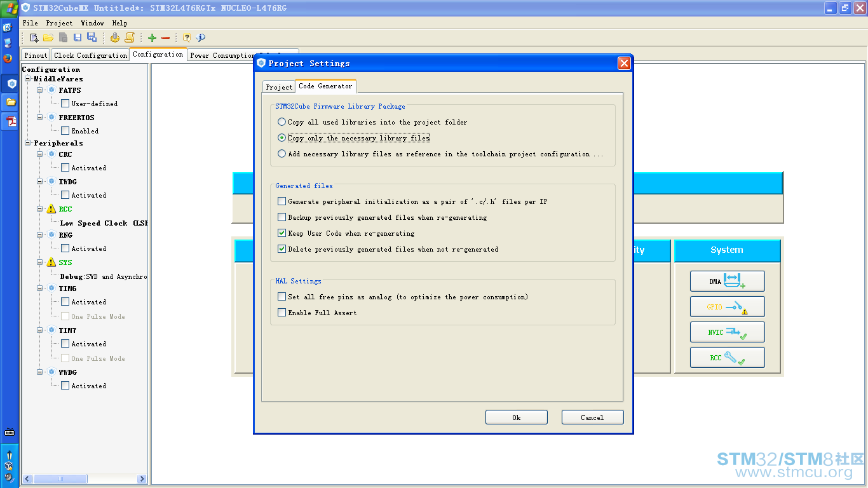Open the GPIO configuration button with warning
868x488 pixels.
click(728, 306)
